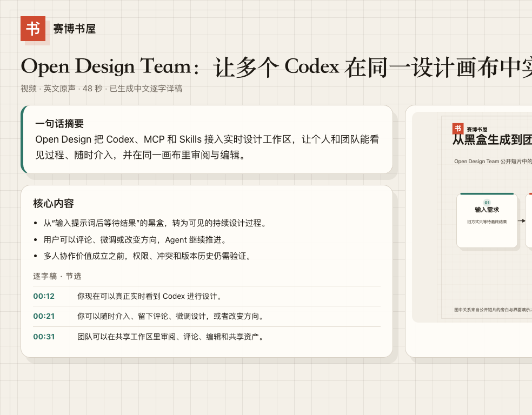Click the 01 输入需求 step card
This screenshot has height=415, width=532.
[487, 220]
